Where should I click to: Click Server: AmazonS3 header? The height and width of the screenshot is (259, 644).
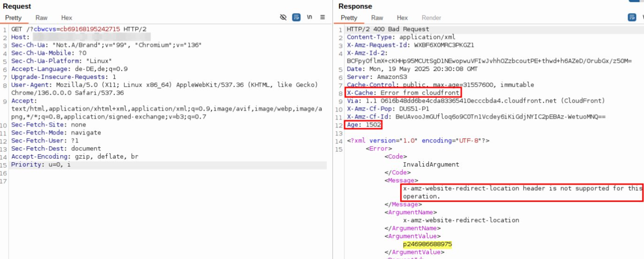click(377, 77)
